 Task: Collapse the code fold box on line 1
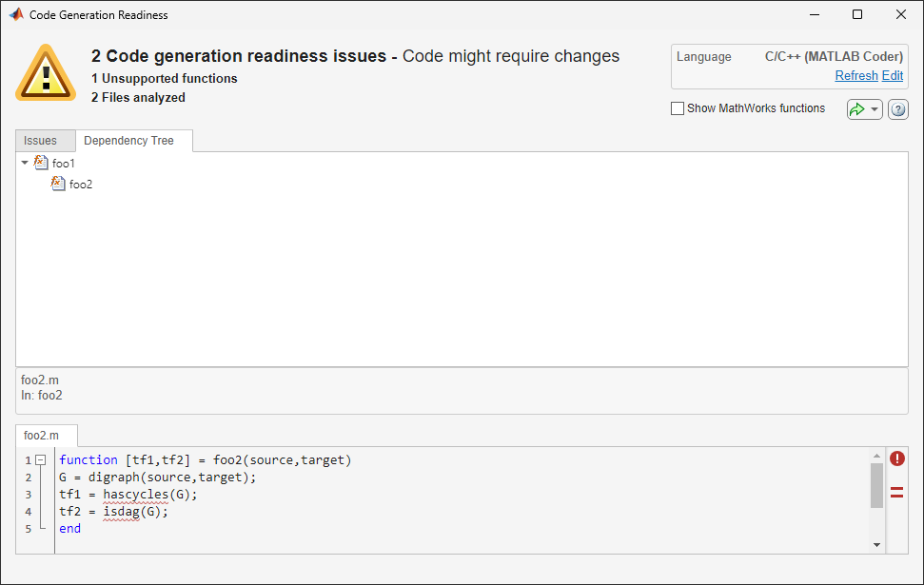pyautogui.click(x=39, y=458)
